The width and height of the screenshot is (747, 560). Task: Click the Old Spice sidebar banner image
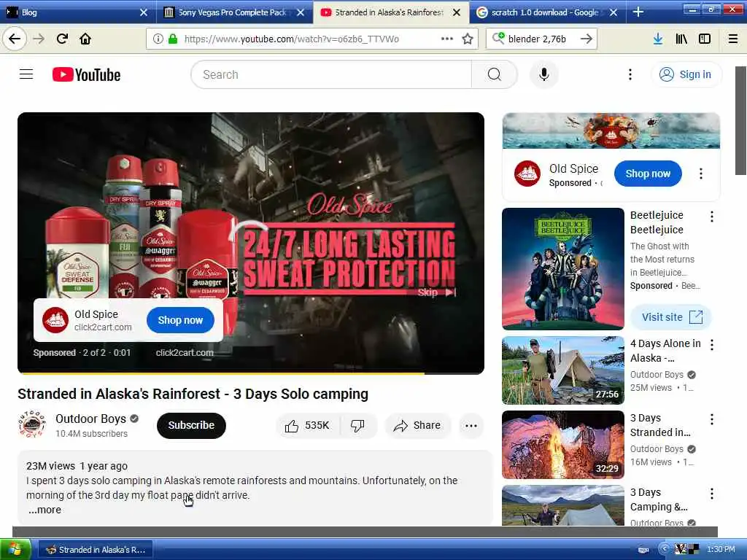point(611,131)
